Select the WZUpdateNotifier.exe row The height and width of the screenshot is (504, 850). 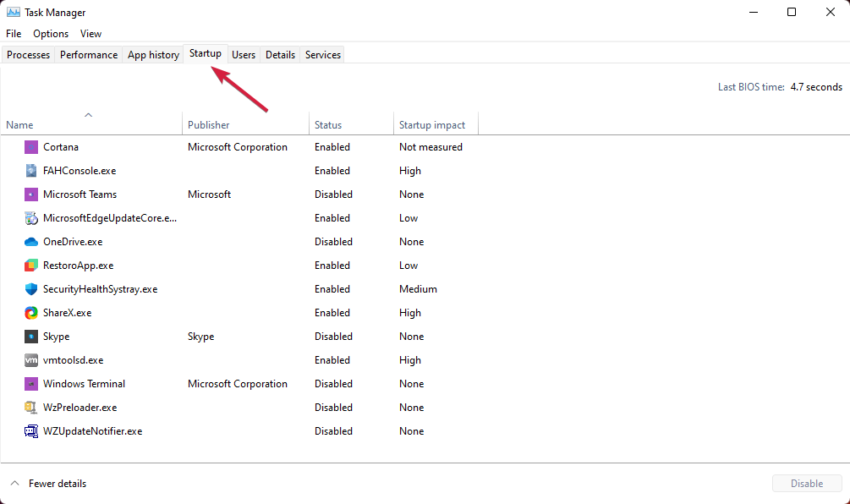coord(92,431)
